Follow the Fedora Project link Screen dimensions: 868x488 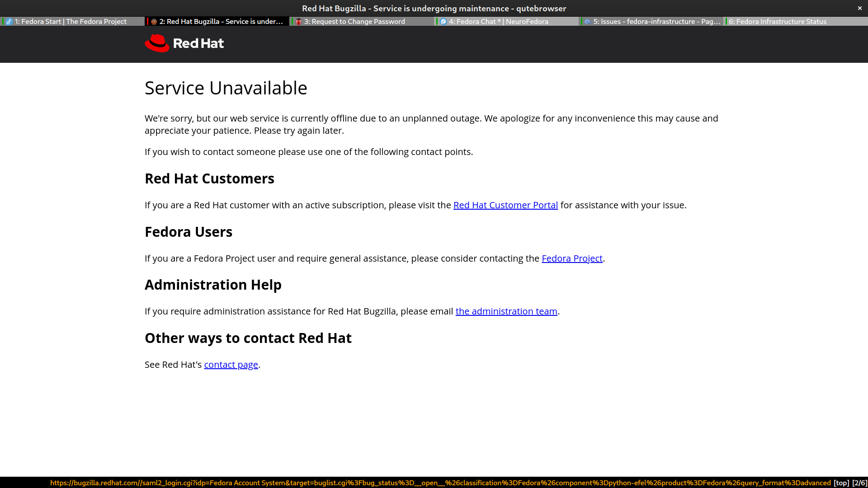572,258
